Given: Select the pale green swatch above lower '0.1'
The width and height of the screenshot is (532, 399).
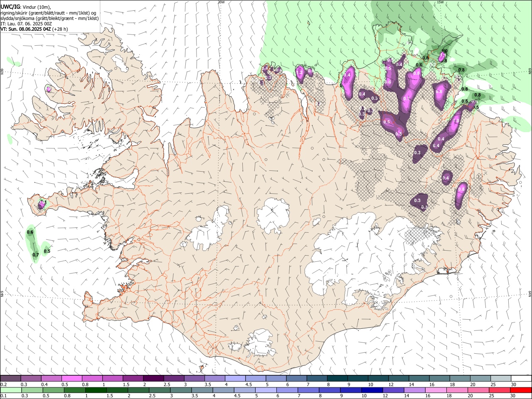Looking at the screenshot, I should tap(11, 390).
